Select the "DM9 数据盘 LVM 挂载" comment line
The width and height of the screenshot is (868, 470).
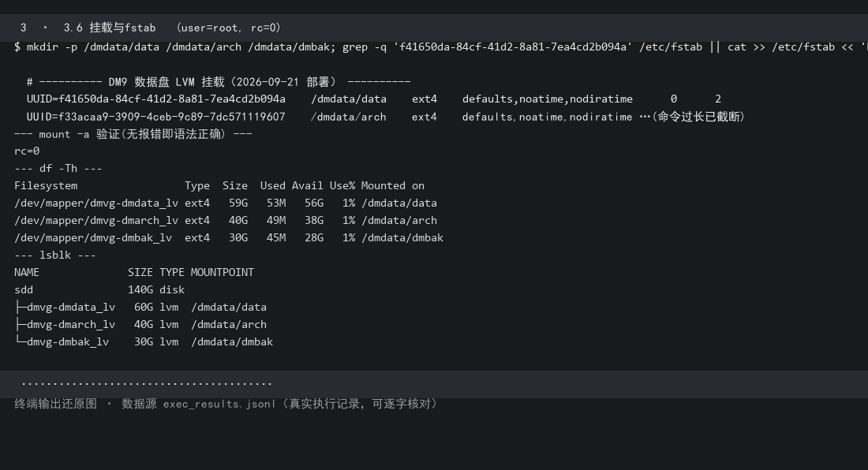[219, 82]
